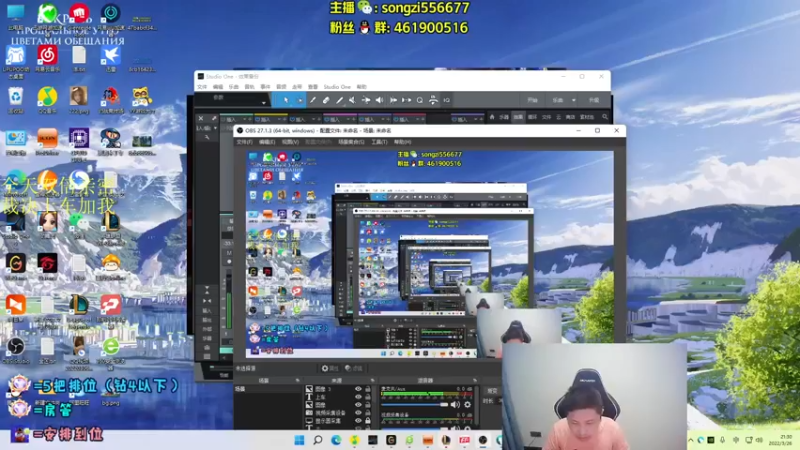Open the Studio One menu item
Viewport: 800px width, 450px height.
click(337, 87)
